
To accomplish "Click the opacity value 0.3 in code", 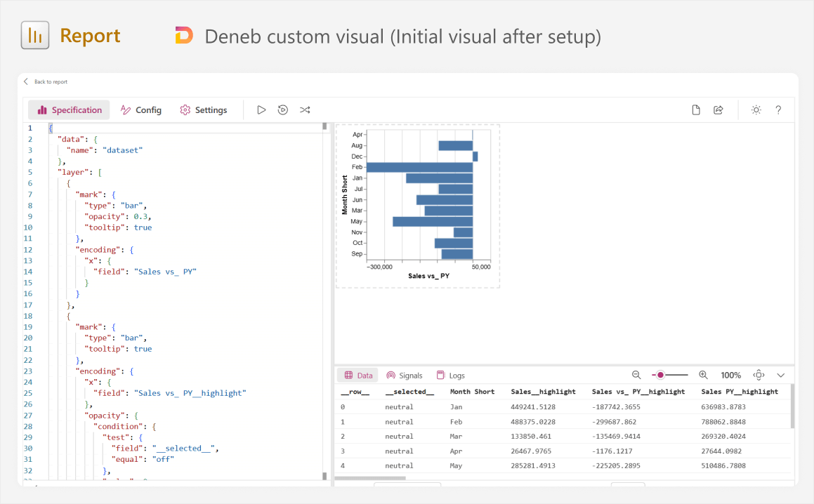I will click(x=140, y=216).
